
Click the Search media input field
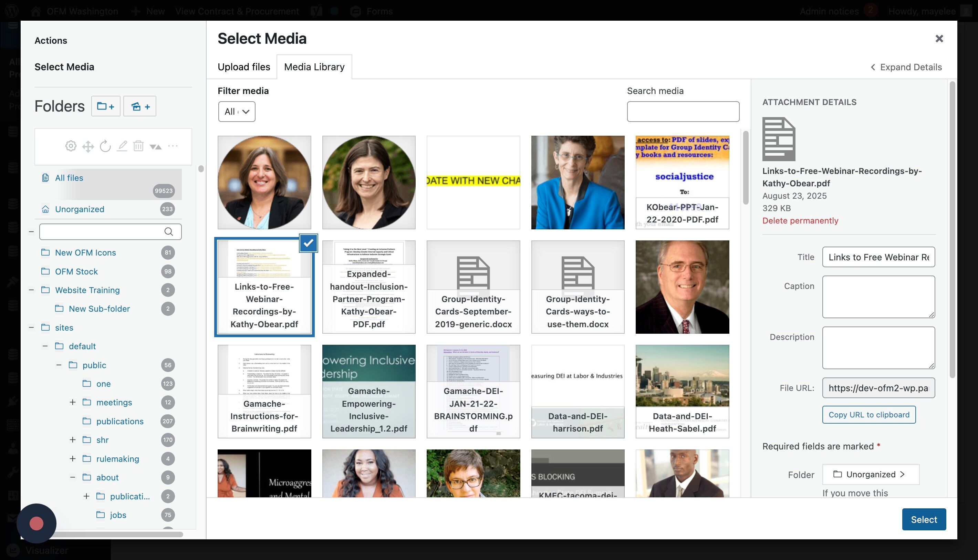tap(683, 112)
